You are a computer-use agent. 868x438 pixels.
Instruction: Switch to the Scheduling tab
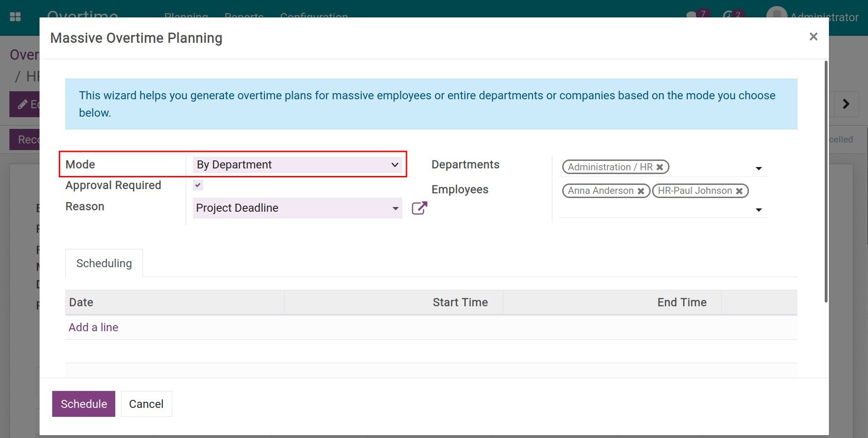(x=104, y=263)
